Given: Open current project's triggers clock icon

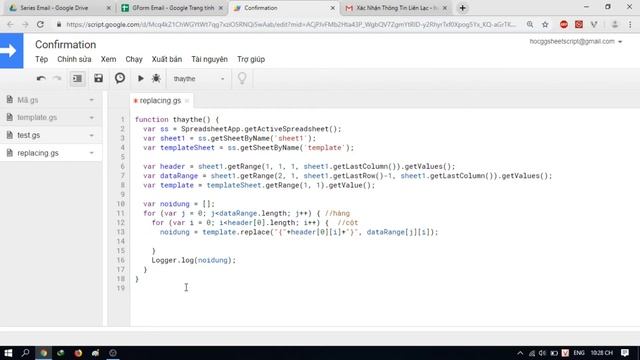Looking at the screenshot, I should (120, 78).
